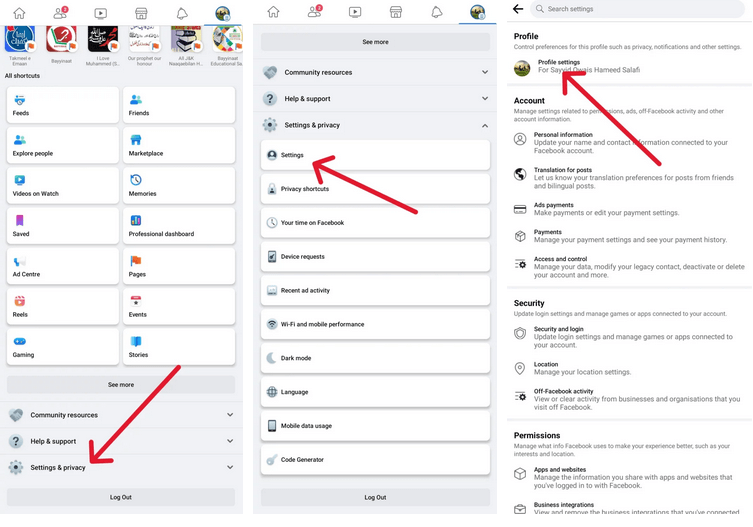Open Code Generator item
753x527 pixels.
pyautogui.click(x=376, y=460)
